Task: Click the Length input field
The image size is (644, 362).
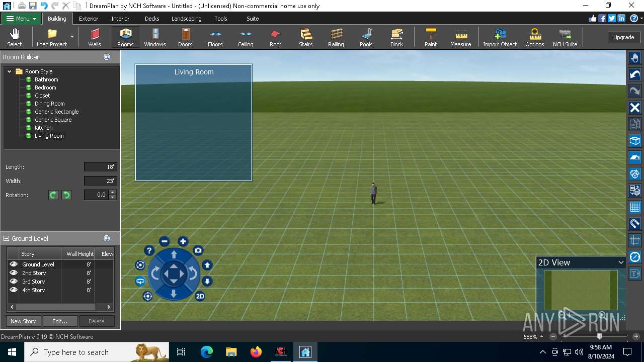Action: click(x=100, y=167)
